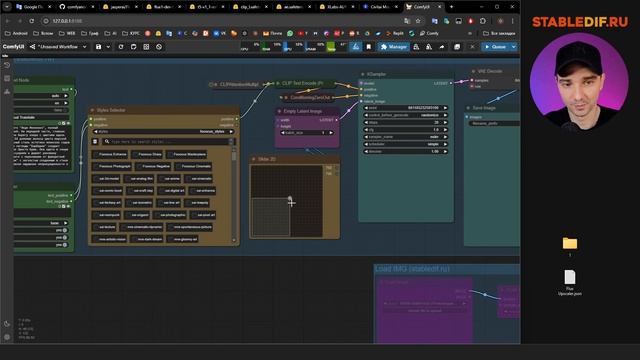Screen dimensions: 640x360
Task: Open the model library sidebar icon
Action: tap(7, 92)
